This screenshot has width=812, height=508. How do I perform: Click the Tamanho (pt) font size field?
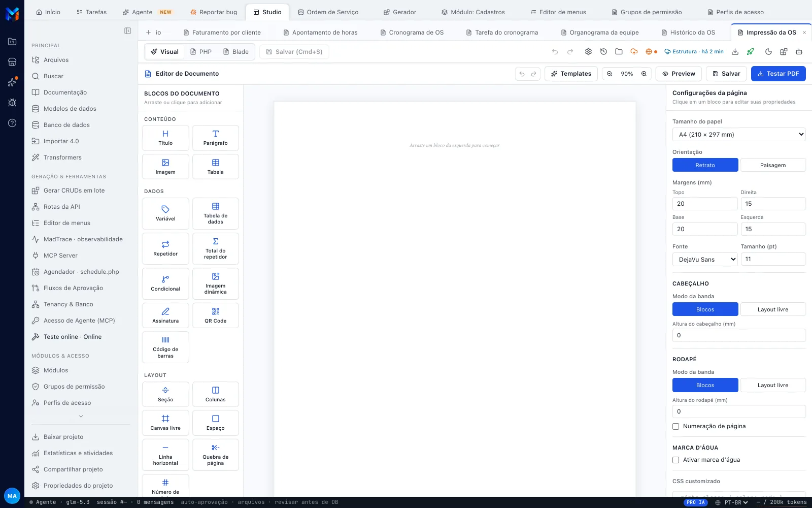[773, 259]
